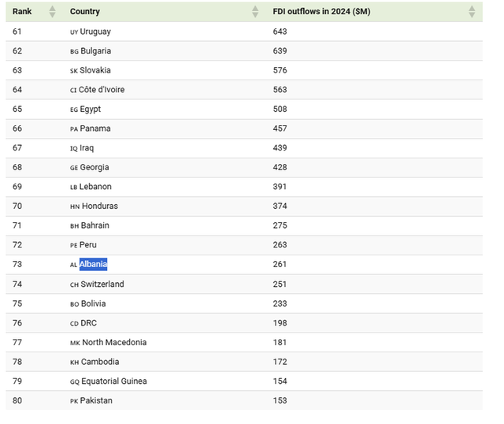Click Uruguay's FDI value 643
Image resolution: width=504 pixels, height=424 pixels.
point(280,32)
